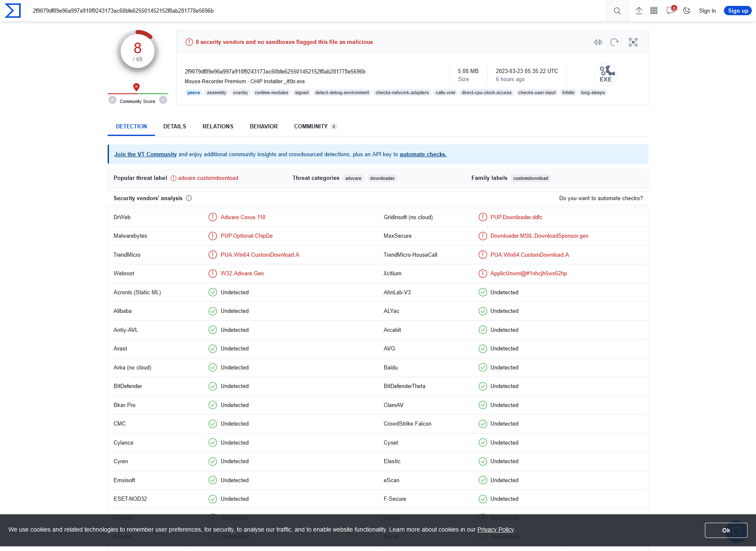Click the assembly tag
The height and width of the screenshot is (551, 756).
point(217,93)
